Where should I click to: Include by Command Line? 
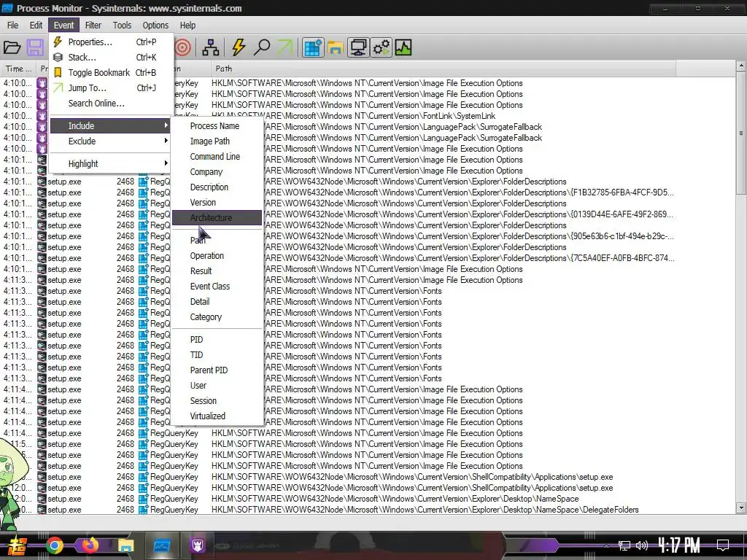coord(217,156)
